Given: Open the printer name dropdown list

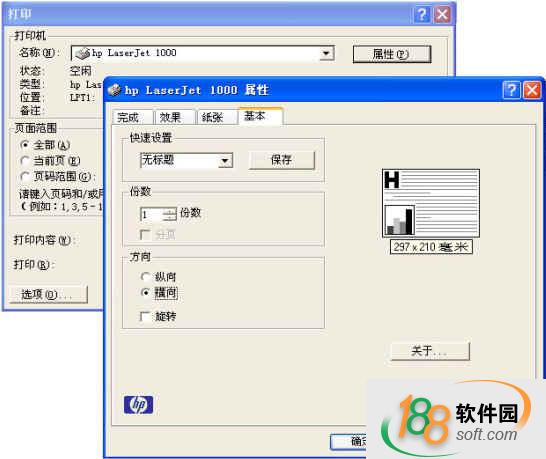Looking at the screenshot, I should [326, 54].
